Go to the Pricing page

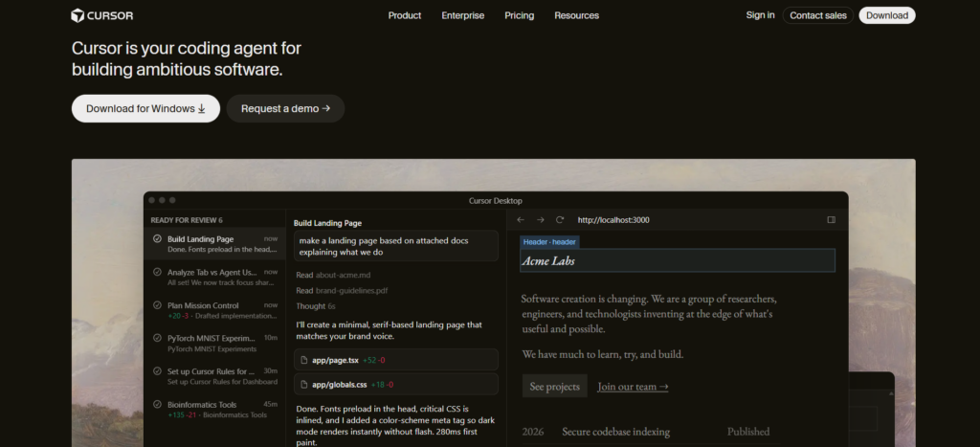(x=520, y=15)
